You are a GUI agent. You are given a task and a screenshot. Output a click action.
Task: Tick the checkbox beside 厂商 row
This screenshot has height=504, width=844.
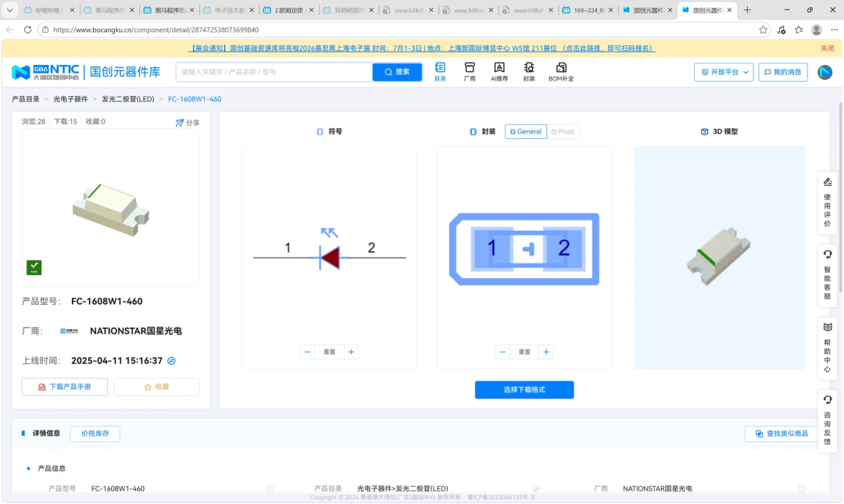point(802,489)
